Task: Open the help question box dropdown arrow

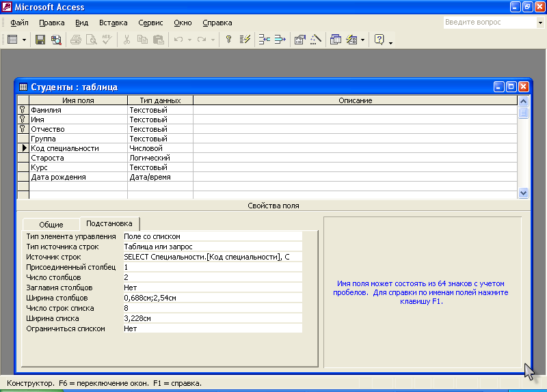Action: tap(540, 23)
